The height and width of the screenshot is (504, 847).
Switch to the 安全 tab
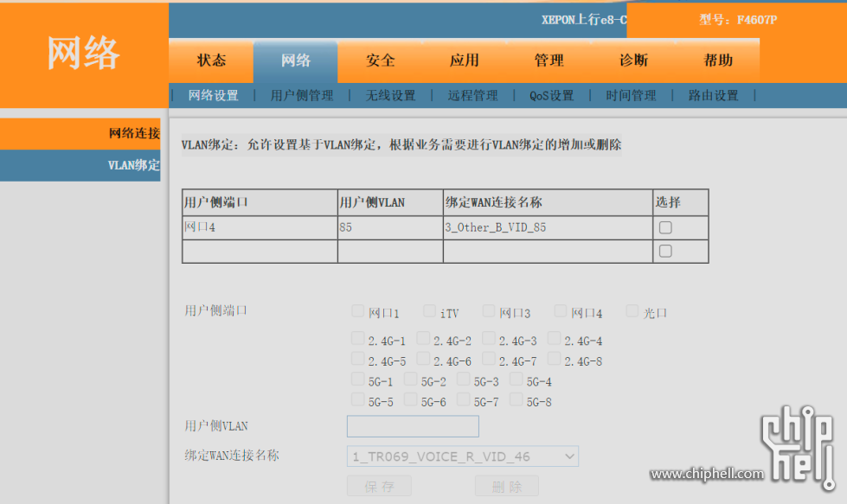(381, 61)
